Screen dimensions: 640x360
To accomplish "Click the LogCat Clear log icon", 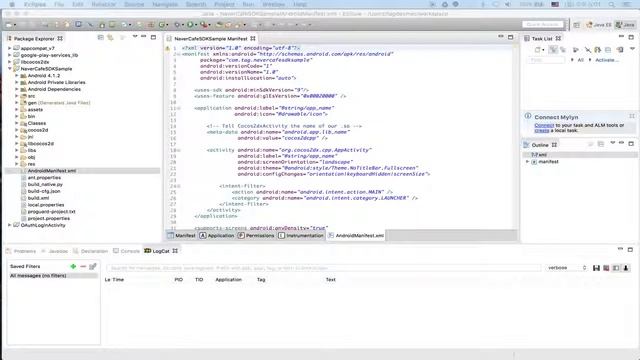I will coord(606,268).
